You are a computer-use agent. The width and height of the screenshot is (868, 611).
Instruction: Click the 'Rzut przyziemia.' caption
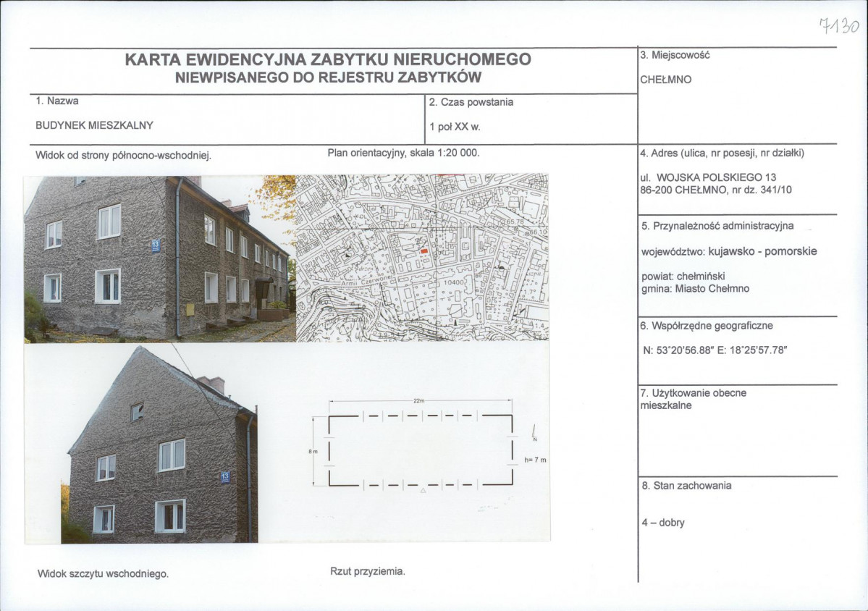(367, 571)
